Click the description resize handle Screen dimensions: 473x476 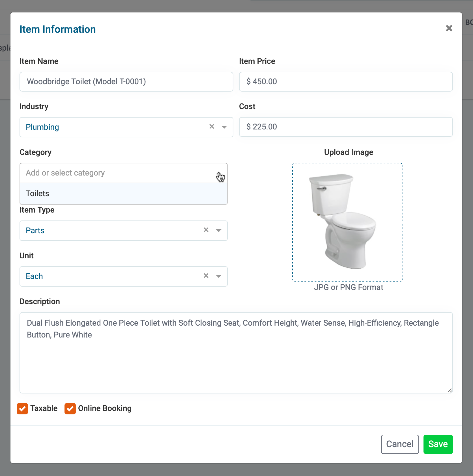tap(450, 390)
